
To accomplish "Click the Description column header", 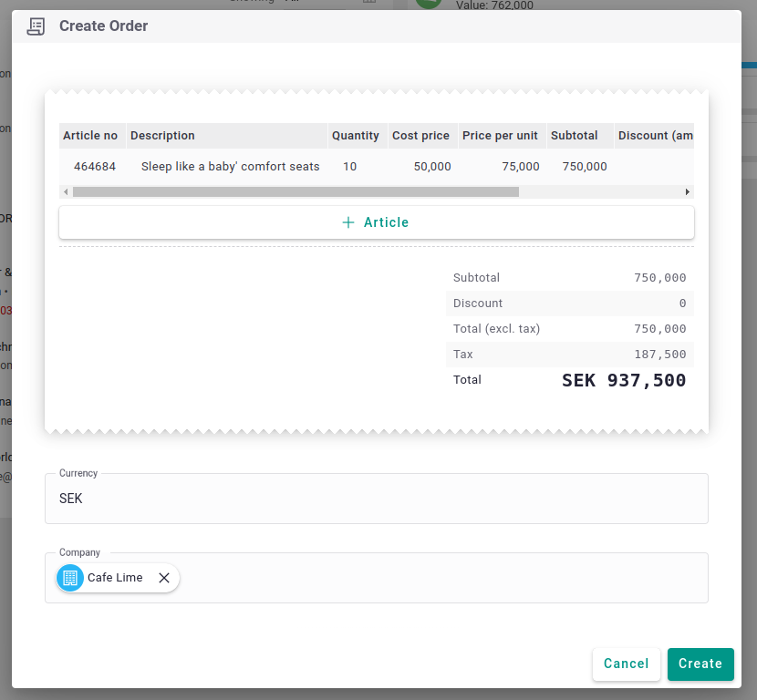I will pyautogui.click(x=162, y=136).
